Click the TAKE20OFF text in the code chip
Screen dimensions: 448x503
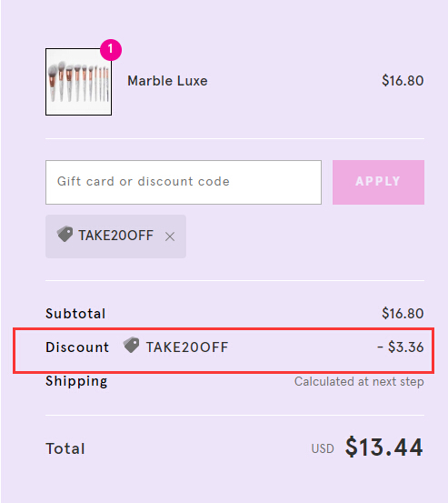pyautogui.click(x=115, y=236)
